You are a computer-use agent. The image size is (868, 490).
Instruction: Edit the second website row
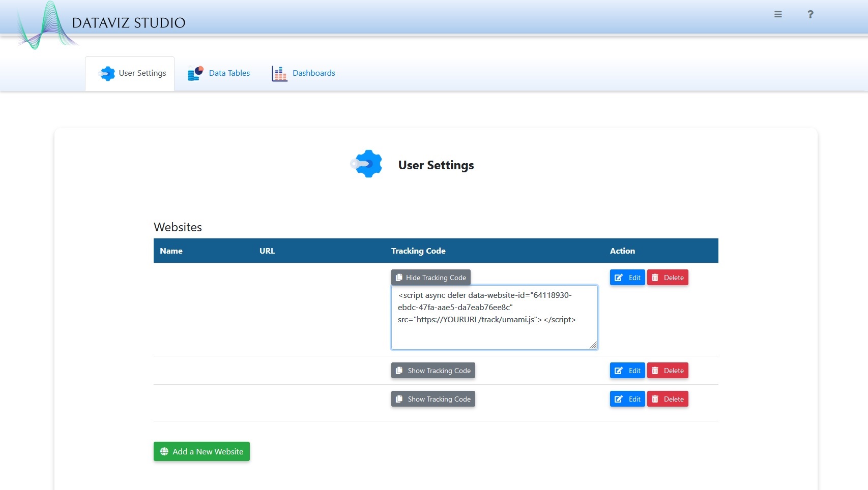pyautogui.click(x=627, y=371)
